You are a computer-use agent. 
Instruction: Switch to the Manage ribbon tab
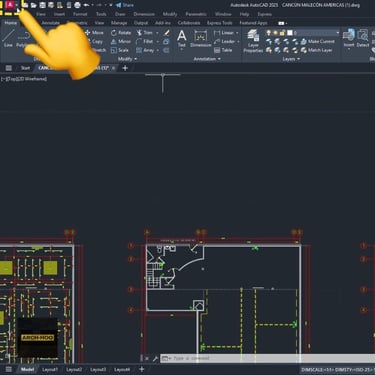[x=119, y=23]
